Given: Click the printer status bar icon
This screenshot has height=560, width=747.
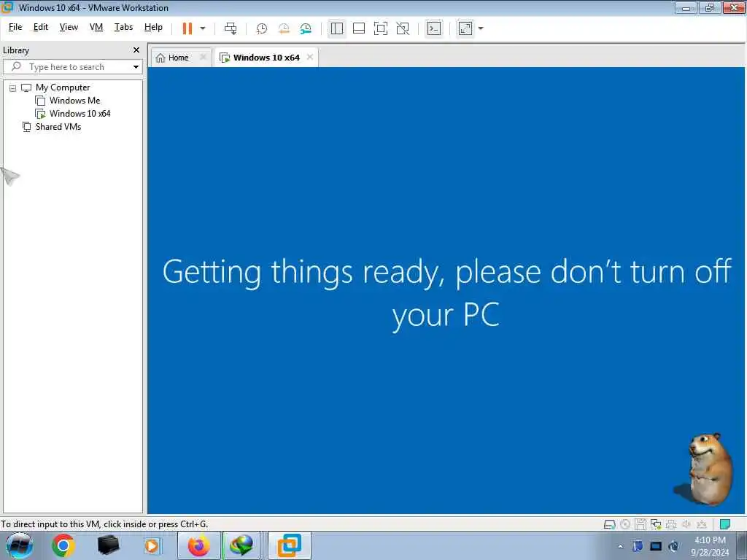Looking at the screenshot, I should 671,524.
